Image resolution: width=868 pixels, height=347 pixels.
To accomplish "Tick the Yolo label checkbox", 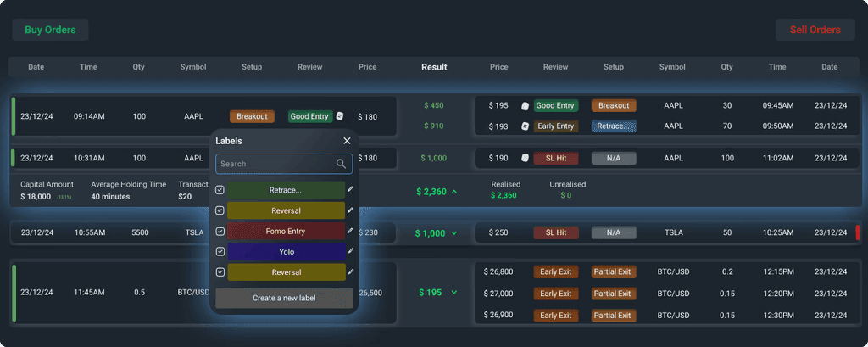I will click(220, 252).
